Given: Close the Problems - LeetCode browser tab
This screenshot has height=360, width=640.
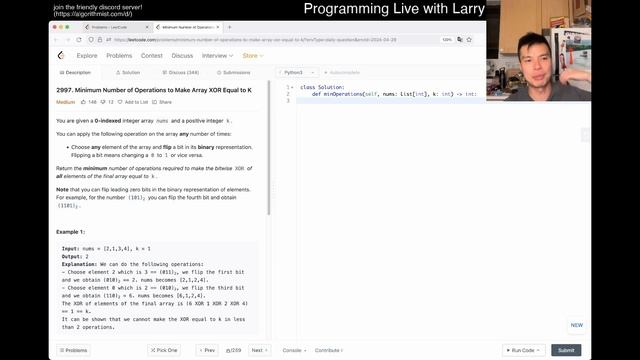Looking at the screenshot, I should pos(147,27).
